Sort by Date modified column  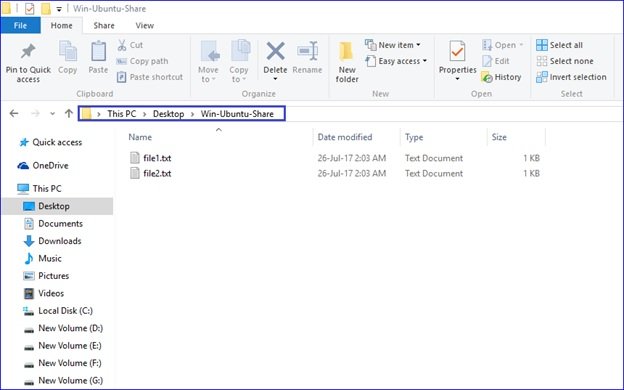(x=345, y=137)
